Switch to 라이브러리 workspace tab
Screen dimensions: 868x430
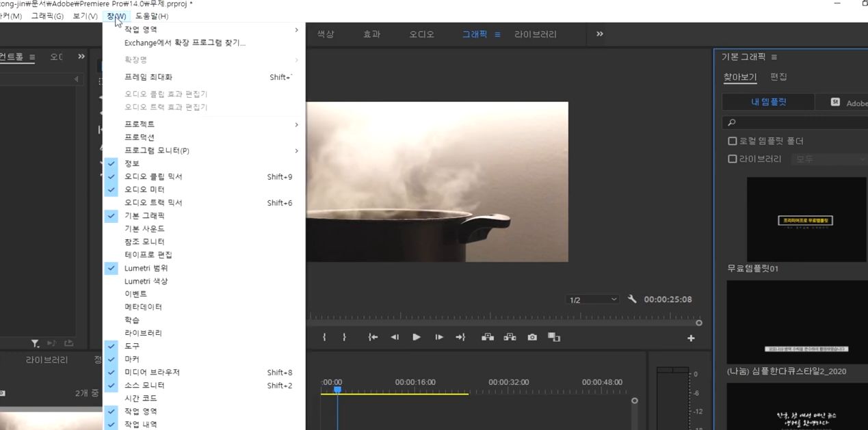pos(536,34)
